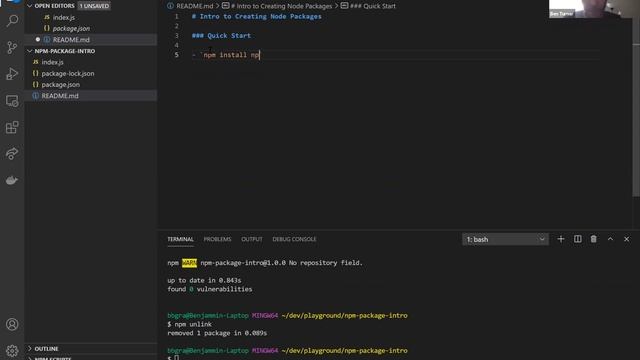The height and width of the screenshot is (360, 640).
Task: Open the Search view in activity bar
Action: click(12, 20)
